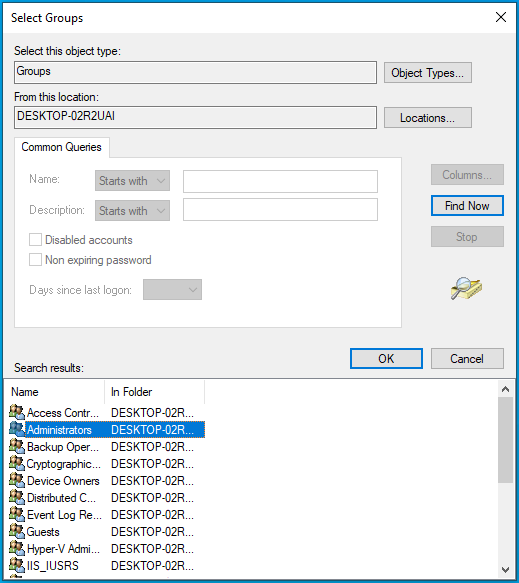Click the Name query text field

[280, 181]
